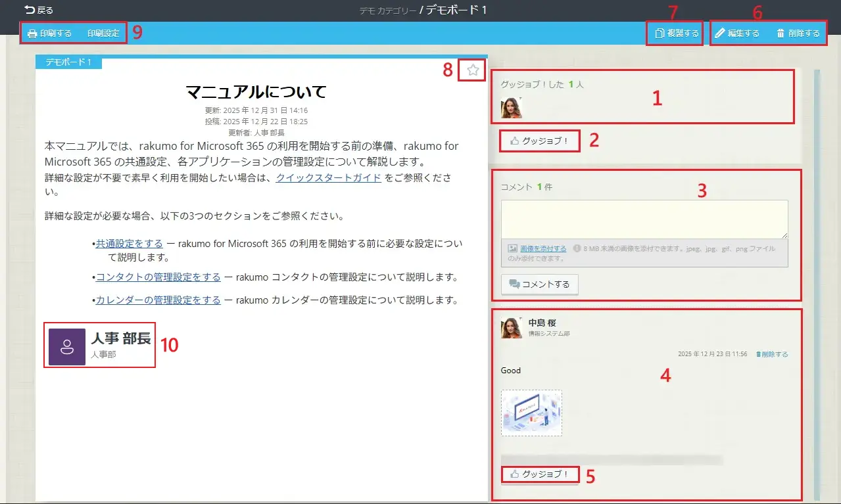
Task: Click the 人事 部長 purple avatar icon
Action: click(x=67, y=347)
